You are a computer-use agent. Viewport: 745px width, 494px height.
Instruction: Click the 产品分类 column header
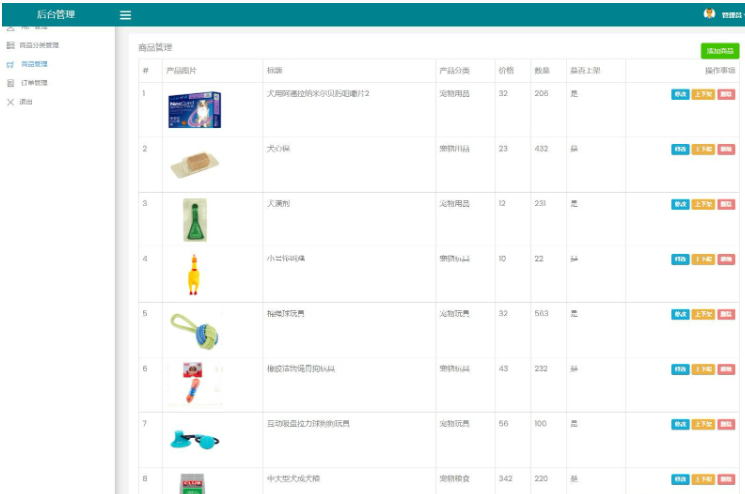(x=454, y=71)
